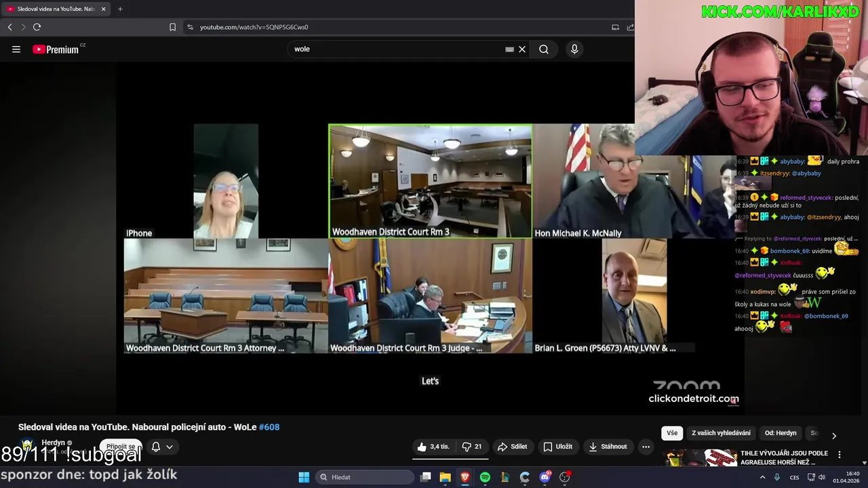Click the Připojit se join button
868x488 pixels.
click(x=121, y=447)
